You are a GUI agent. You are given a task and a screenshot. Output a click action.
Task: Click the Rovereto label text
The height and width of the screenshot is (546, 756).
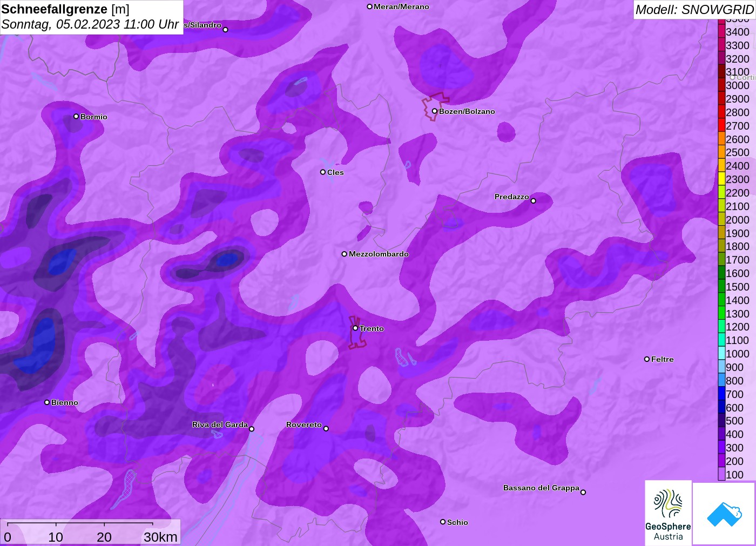pos(304,424)
